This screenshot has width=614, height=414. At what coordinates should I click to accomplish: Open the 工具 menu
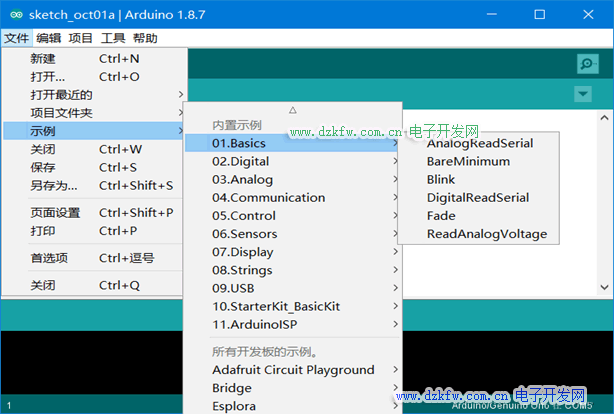[113, 38]
